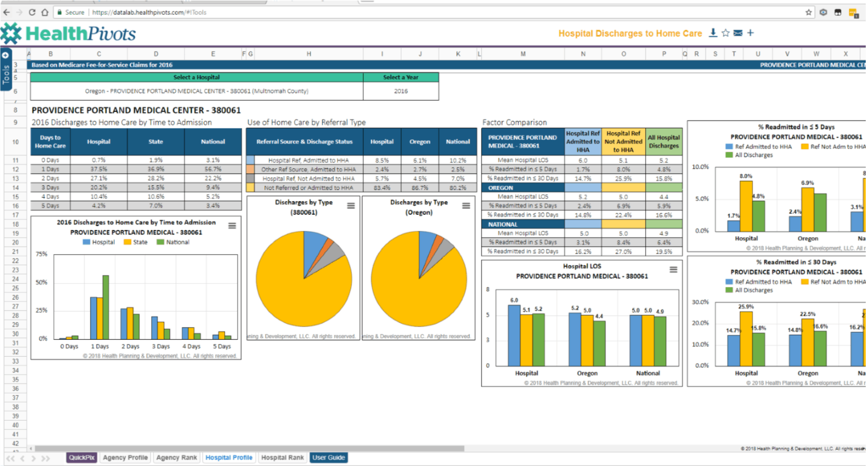Toggle Ref Admitted to HHA in ≤ 30 Days legend
The image size is (868, 466).
pyautogui.click(x=759, y=282)
